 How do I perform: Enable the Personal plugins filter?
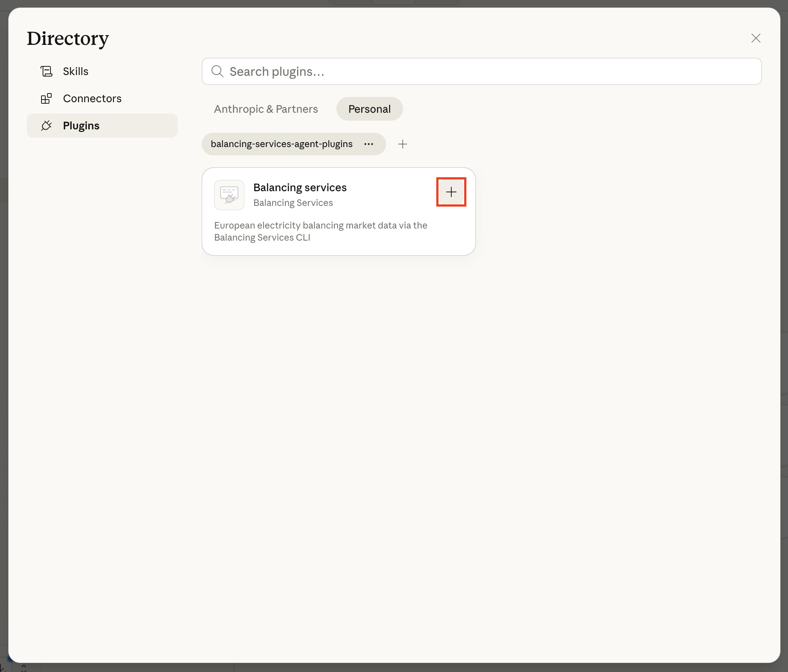click(x=369, y=109)
